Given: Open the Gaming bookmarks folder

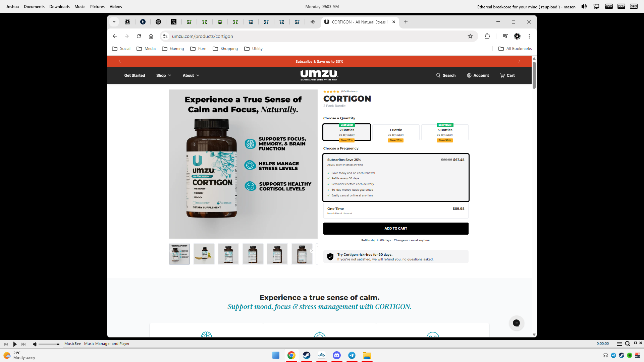Looking at the screenshot, I should [x=173, y=49].
